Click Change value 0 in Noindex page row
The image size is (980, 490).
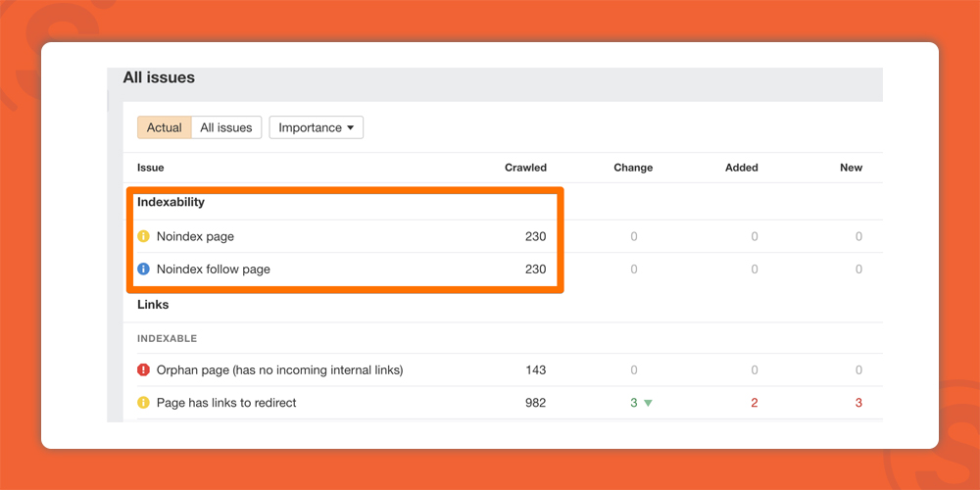pos(634,237)
